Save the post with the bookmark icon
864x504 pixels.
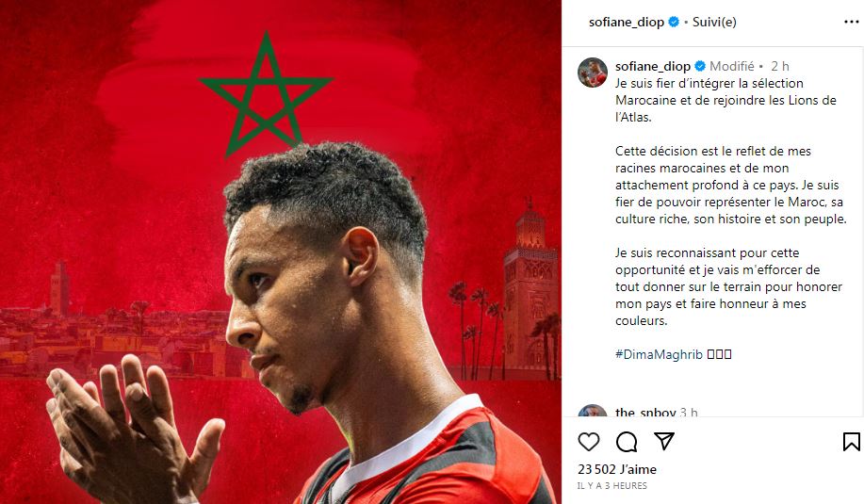tap(851, 442)
